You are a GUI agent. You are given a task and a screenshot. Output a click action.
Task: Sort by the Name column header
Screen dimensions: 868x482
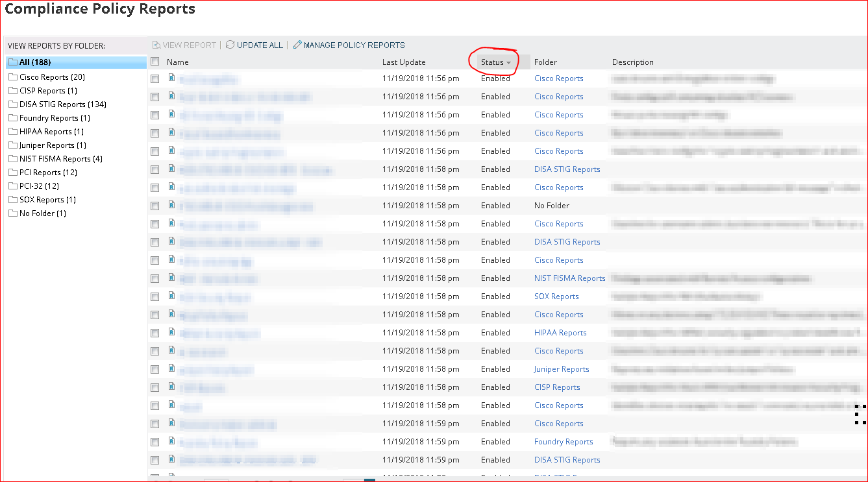coord(177,62)
